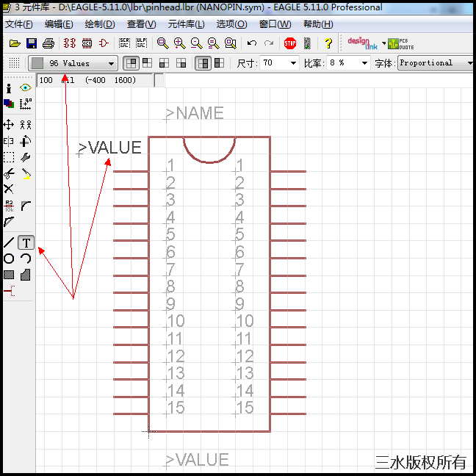
Task: Click the traffic light Go icon
Action: click(307, 43)
